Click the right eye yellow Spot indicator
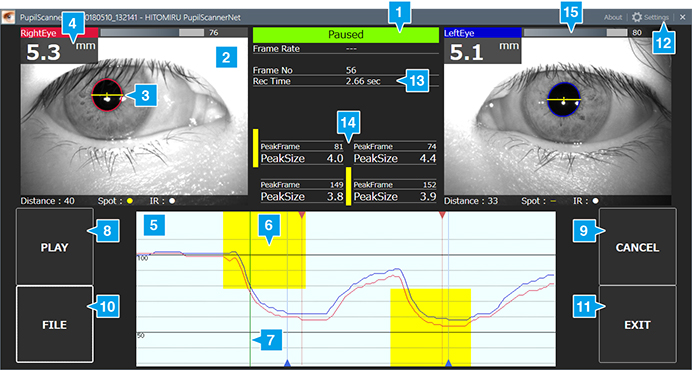 tap(130, 200)
